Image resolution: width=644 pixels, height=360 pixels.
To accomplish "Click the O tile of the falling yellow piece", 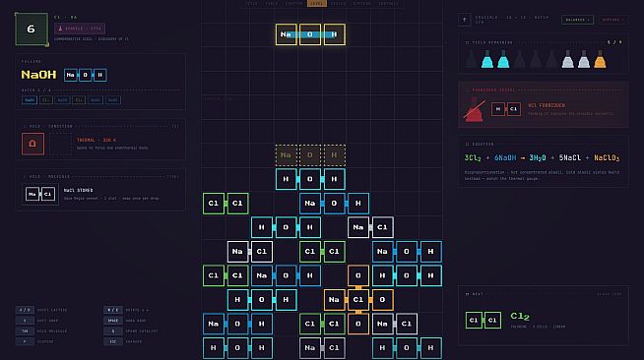I will [310, 34].
